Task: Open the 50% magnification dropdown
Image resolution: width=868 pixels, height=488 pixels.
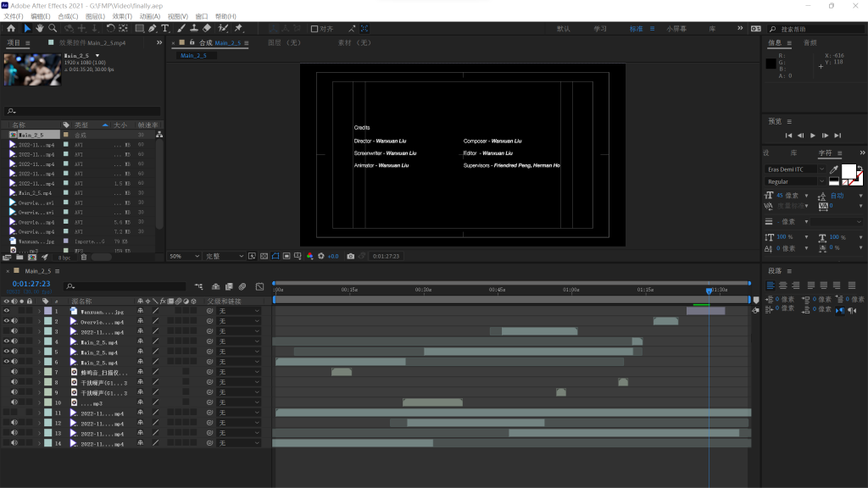Action: click(x=185, y=256)
